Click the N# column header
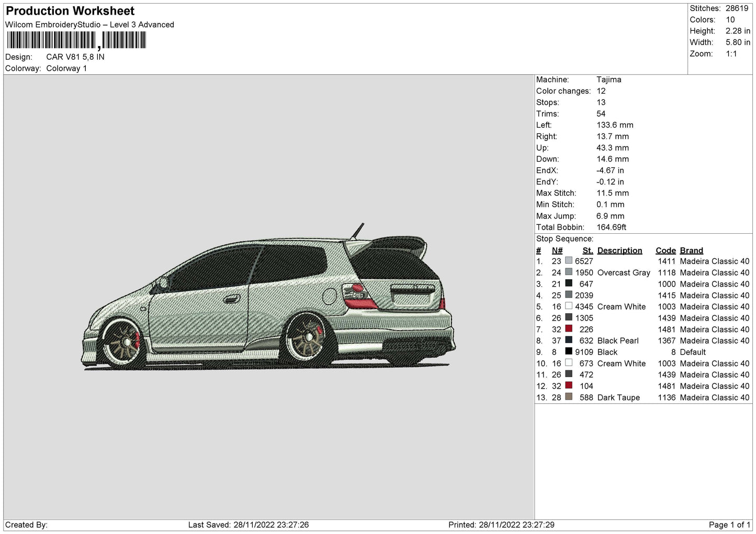 click(557, 251)
